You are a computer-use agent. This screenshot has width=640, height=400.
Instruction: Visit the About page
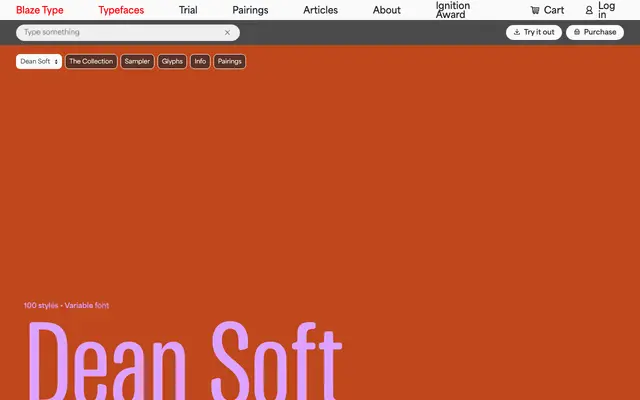(387, 10)
